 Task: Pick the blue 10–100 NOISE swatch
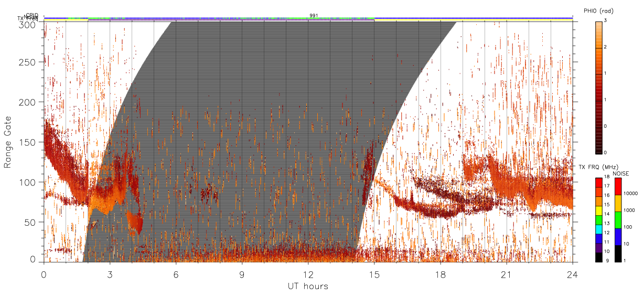617,237
